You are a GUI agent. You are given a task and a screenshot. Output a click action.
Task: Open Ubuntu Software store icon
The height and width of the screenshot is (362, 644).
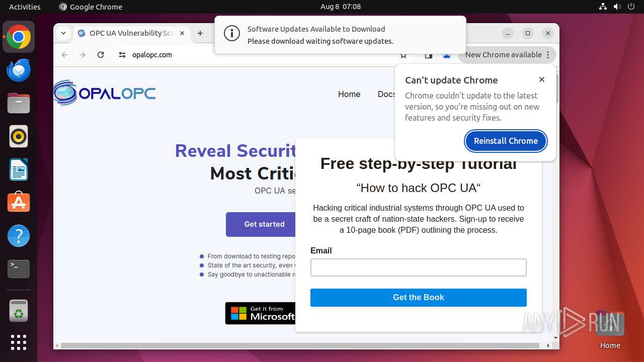coord(19,203)
